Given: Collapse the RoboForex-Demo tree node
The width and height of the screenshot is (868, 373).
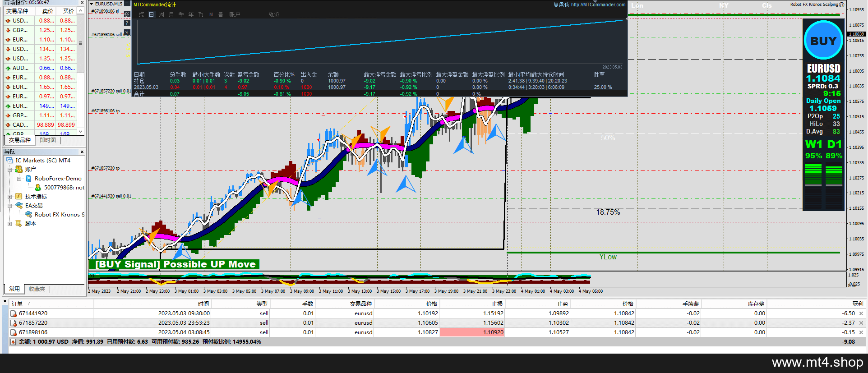Looking at the screenshot, I should (19, 179).
